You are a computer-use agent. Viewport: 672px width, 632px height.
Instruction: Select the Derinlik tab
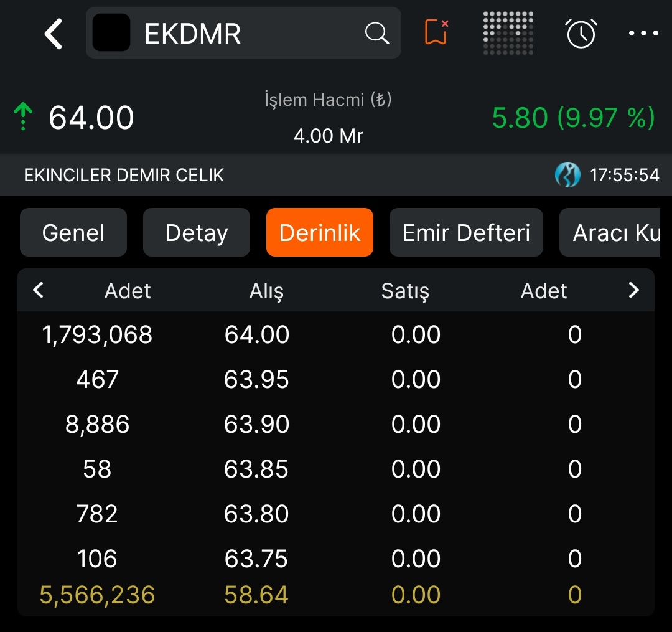pyautogui.click(x=320, y=232)
